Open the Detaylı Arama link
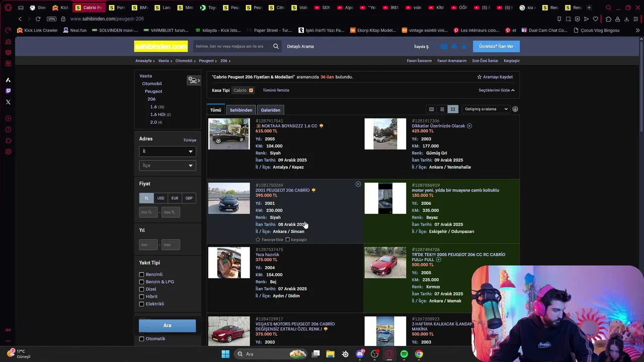 [300, 46]
